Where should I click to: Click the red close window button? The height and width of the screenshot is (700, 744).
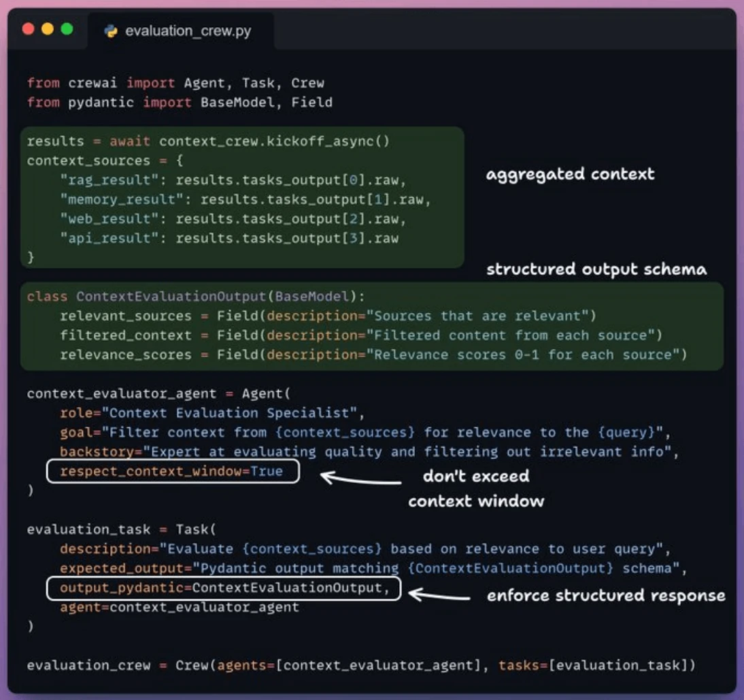pos(29,29)
